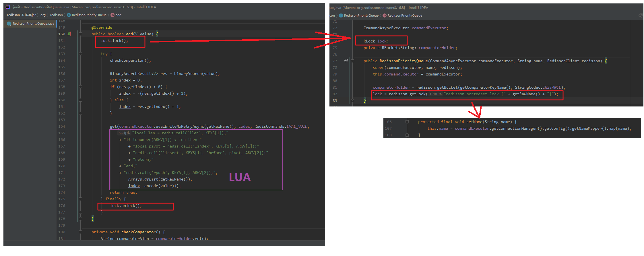Open the redisson-3.16.8.jar breadcrumb
The image size is (644, 256).
pyautogui.click(x=21, y=15)
